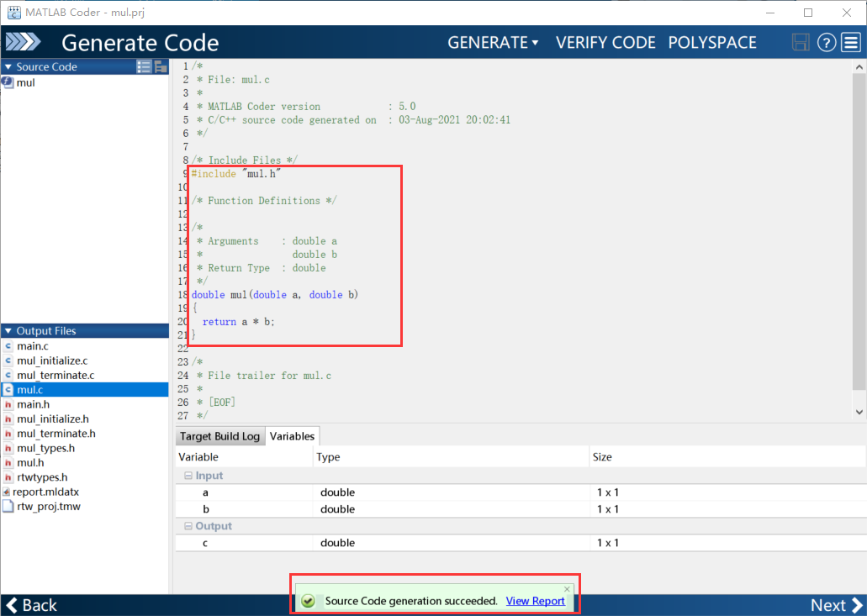
Task: Open mul_initialize.h header file
Action: 52,419
